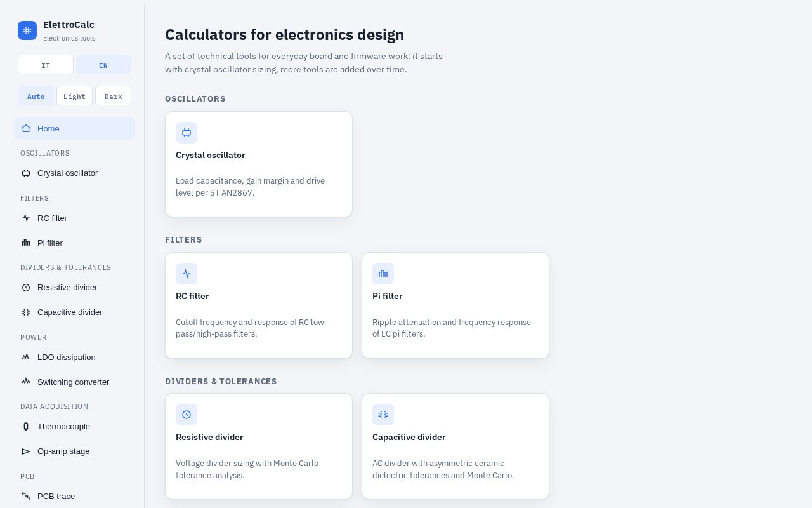Click the DIVIDERS & TOLERANCES heading in main area
Screen dimensions: 812x508
tap(221, 381)
